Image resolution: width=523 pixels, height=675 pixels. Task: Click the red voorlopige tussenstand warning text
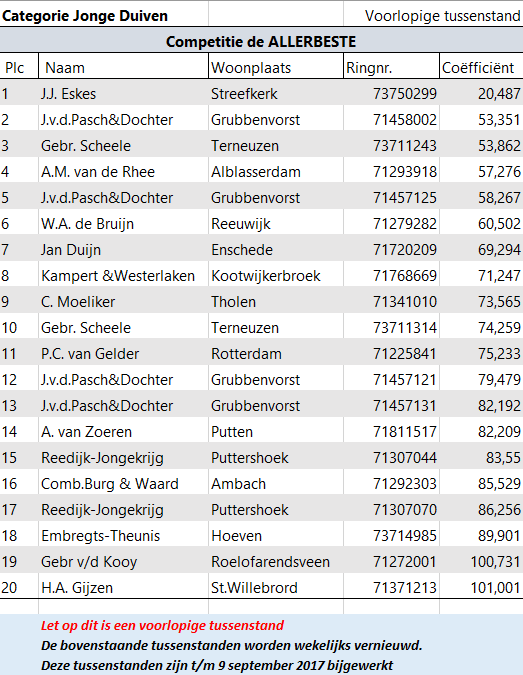click(162, 625)
